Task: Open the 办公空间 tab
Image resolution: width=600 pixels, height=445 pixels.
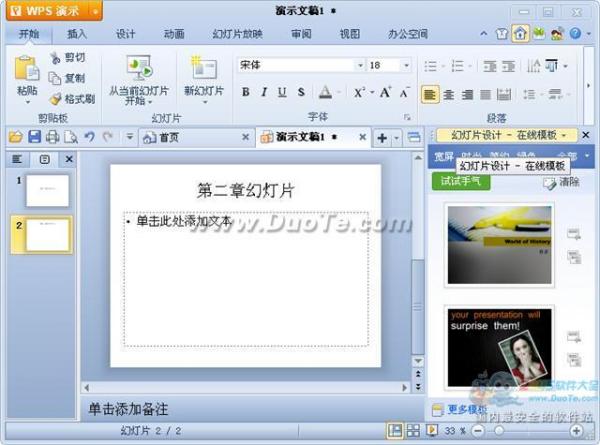Action: [408, 34]
